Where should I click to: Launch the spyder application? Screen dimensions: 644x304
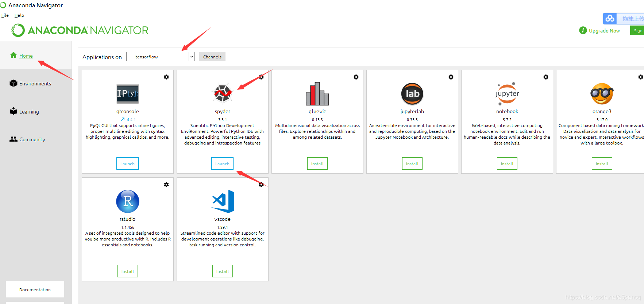[x=222, y=163]
